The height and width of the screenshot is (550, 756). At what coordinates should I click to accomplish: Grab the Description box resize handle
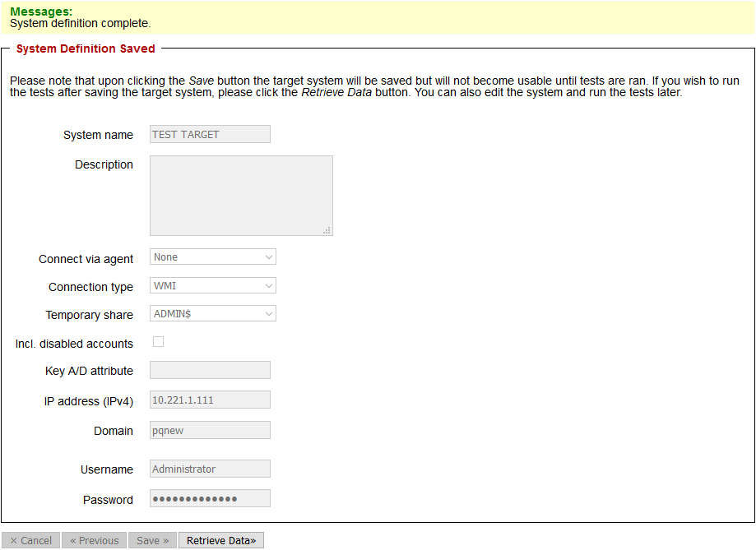327,231
